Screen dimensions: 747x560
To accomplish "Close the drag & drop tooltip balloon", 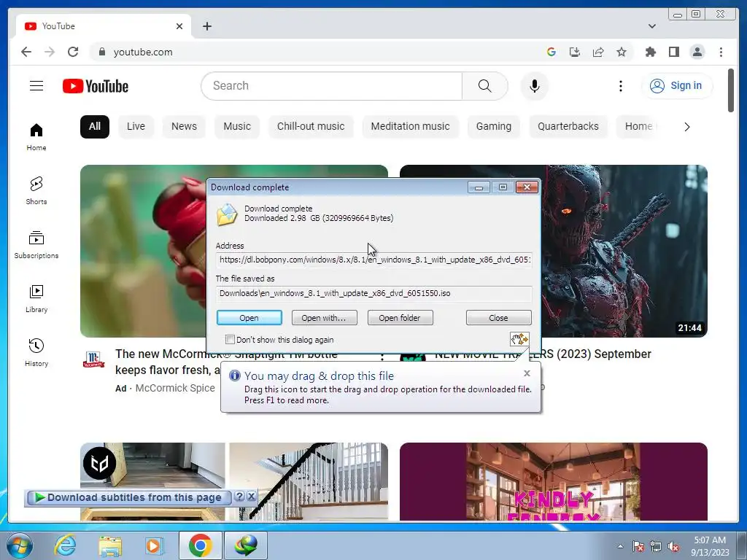I will (x=527, y=373).
